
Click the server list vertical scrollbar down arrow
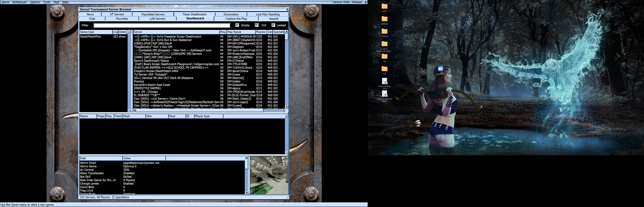(x=286, y=106)
